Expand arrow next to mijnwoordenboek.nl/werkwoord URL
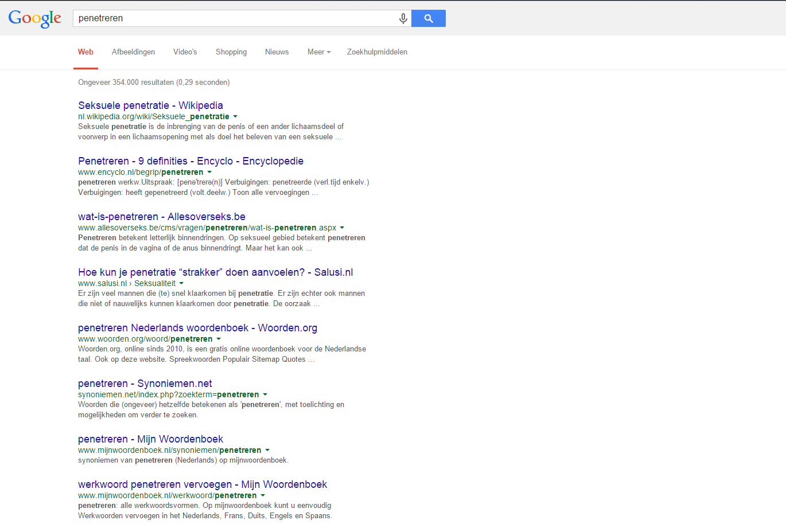 [263, 495]
